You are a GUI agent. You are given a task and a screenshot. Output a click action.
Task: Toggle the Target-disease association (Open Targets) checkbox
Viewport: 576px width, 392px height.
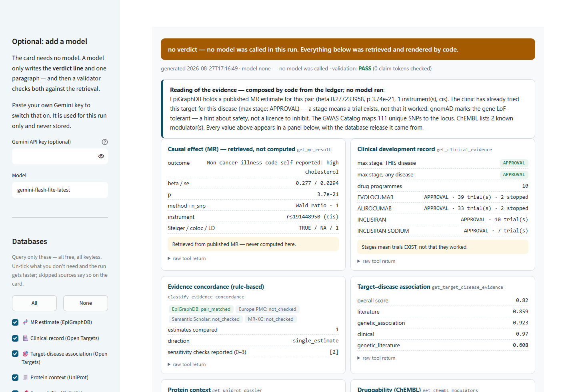pyautogui.click(x=15, y=354)
